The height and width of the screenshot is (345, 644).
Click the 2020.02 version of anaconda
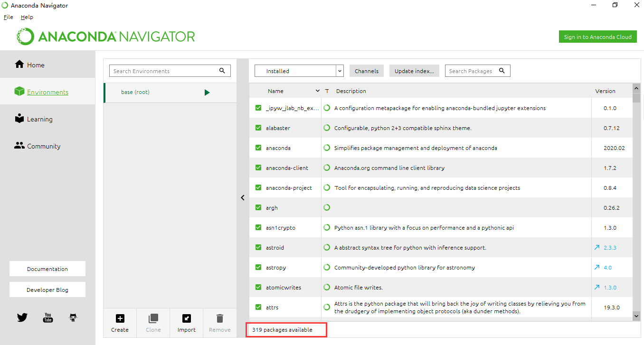[614, 148]
